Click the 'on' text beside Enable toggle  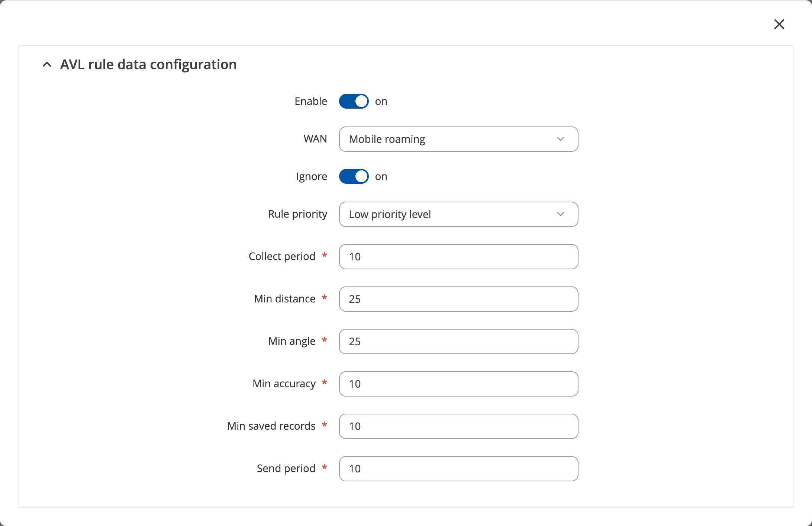(381, 102)
